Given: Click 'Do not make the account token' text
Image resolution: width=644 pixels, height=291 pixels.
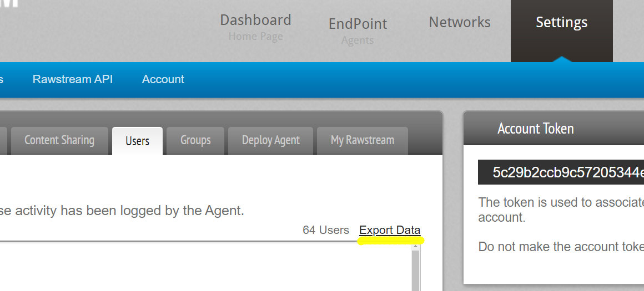Looking at the screenshot, I should [561, 246].
